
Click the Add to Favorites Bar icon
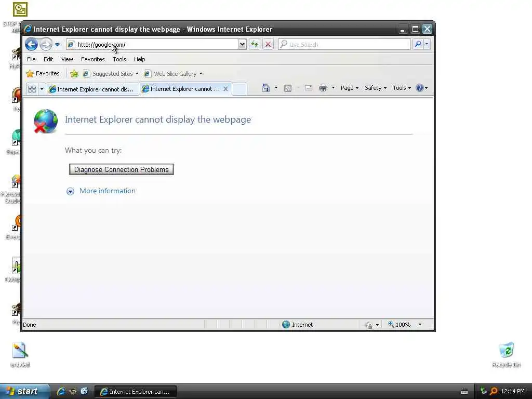[74, 74]
